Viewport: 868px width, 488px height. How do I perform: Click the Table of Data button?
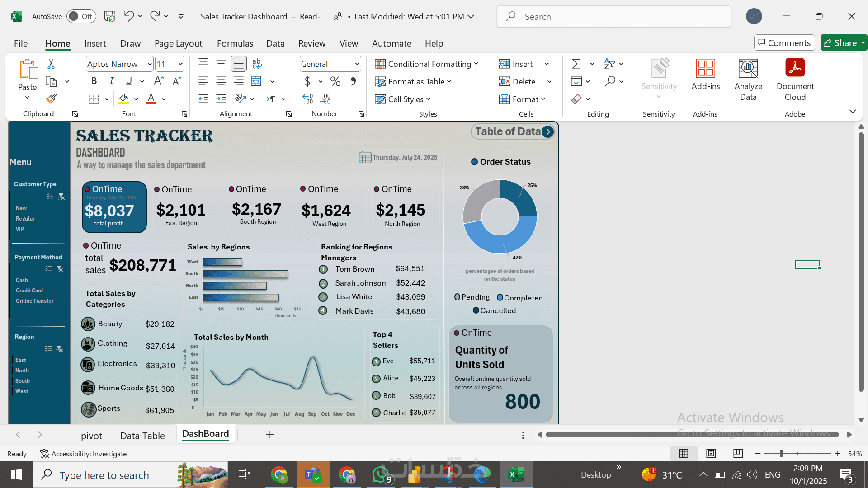[513, 131]
